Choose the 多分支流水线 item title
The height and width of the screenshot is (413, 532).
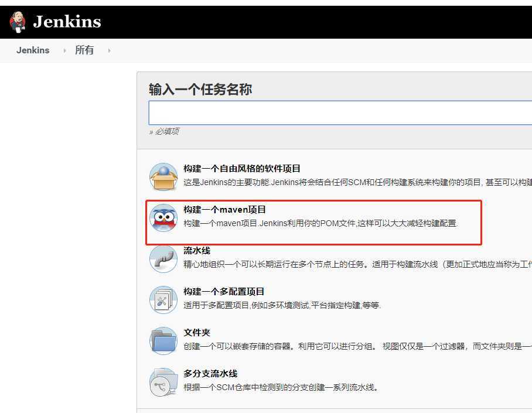pos(210,374)
